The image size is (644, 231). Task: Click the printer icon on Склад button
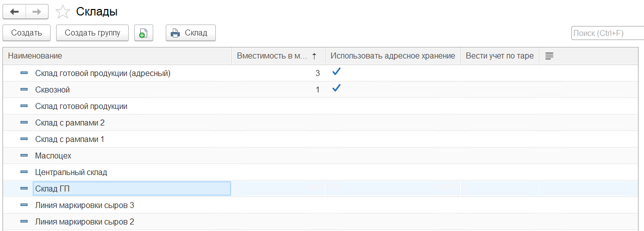point(175,33)
